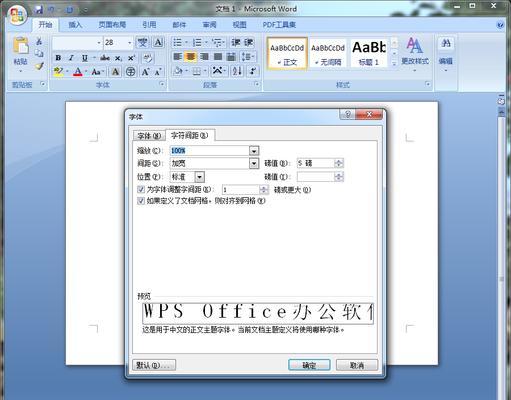The height and width of the screenshot is (400, 511).
Task: Click the Cut scissors icon
Action: pyautogui.click(x=39, y=41)
